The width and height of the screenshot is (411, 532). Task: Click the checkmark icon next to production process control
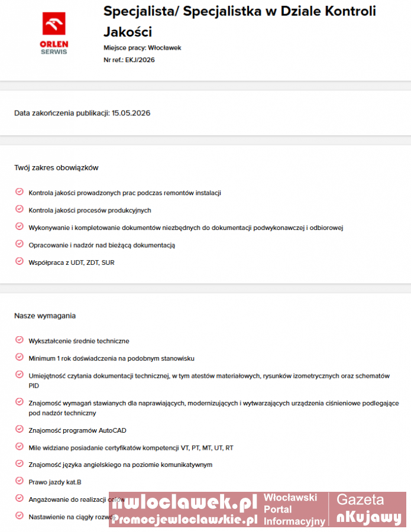coord(18,209)
